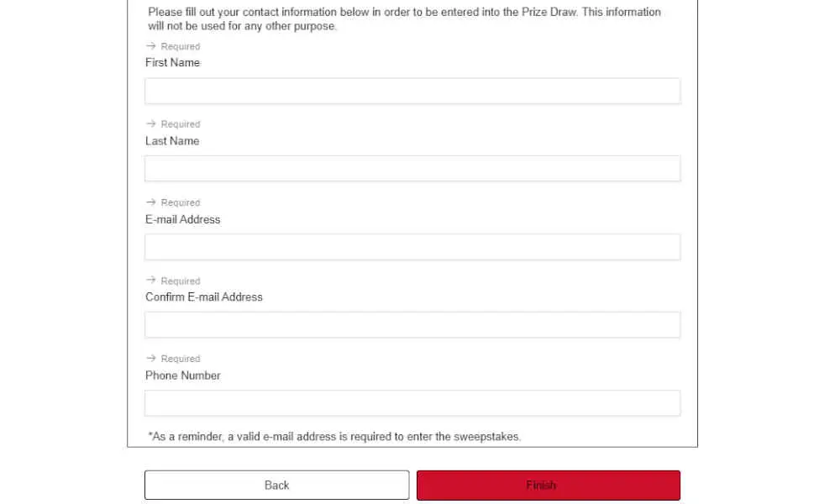Click the First Name label text

pos(172,63)
